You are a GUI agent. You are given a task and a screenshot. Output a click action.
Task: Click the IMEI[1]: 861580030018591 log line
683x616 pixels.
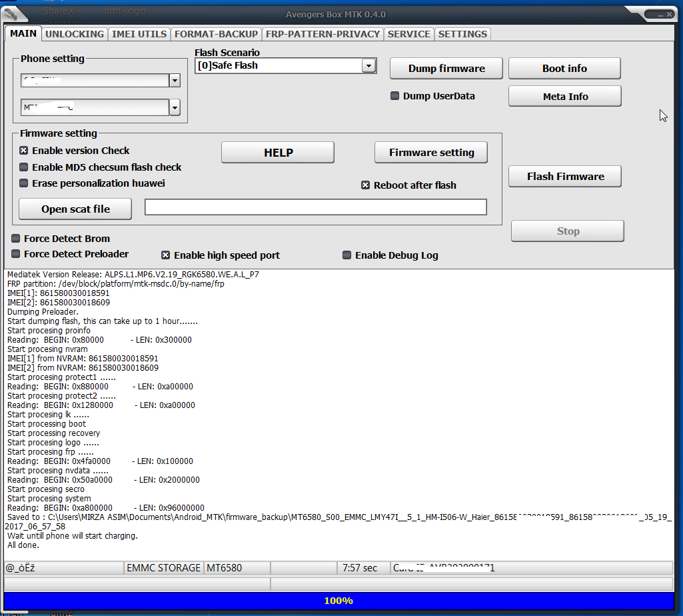pyautogui.click(x=59, y=293)
